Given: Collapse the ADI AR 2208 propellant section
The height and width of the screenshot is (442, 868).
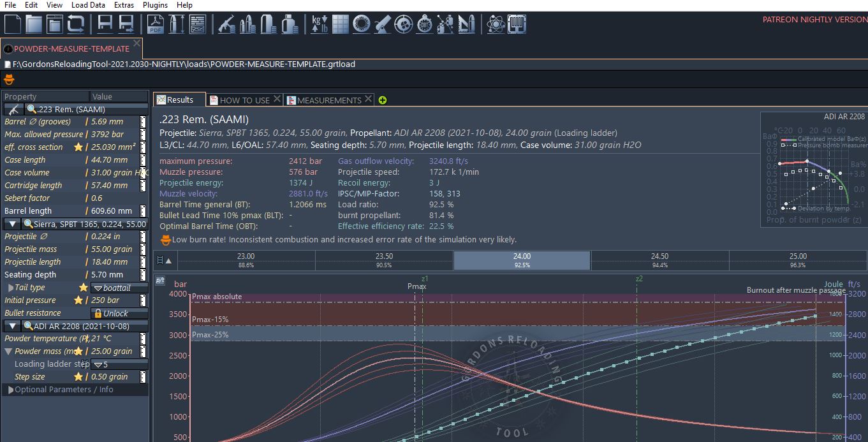Looking at the screenshot, I should [x=12, y=326].
